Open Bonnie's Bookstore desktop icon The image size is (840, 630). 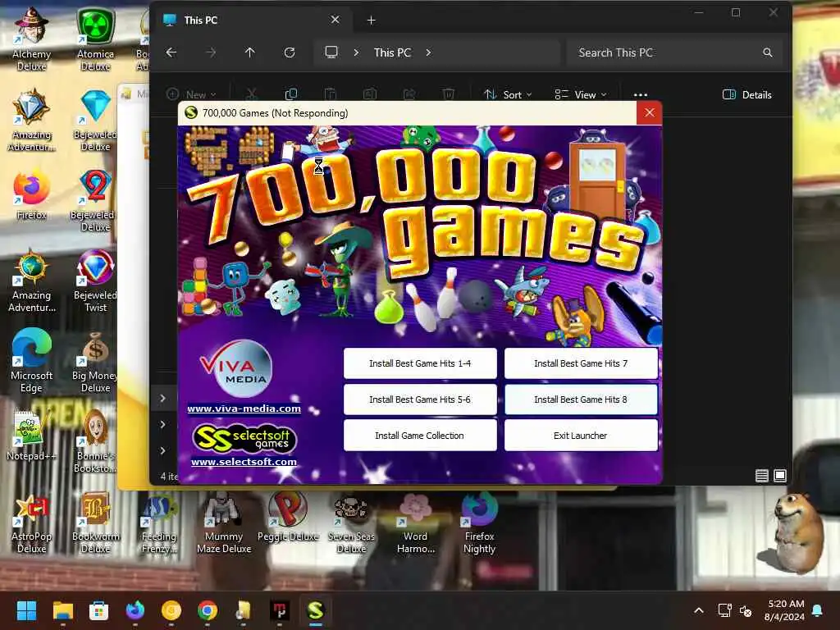click(95, 442)
